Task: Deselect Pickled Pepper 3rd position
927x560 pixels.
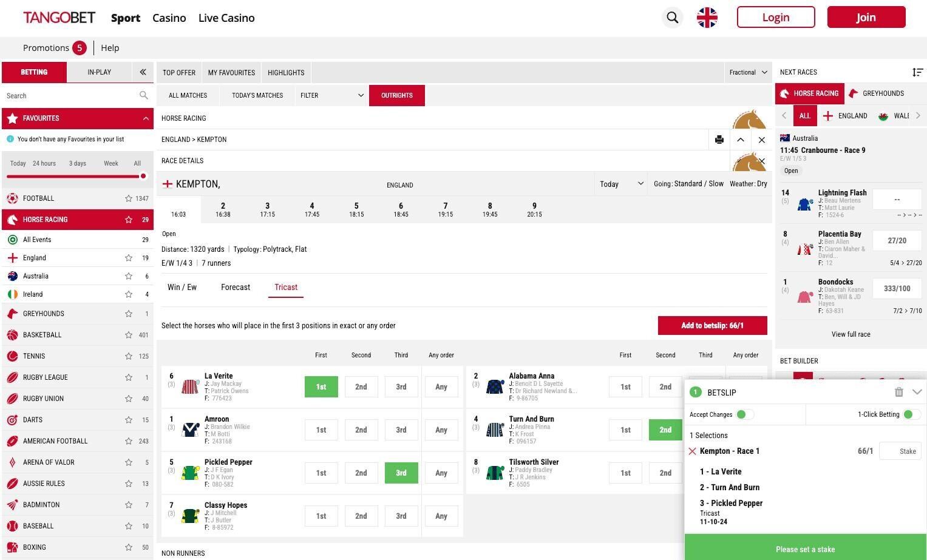Action: tap(401, 473)
